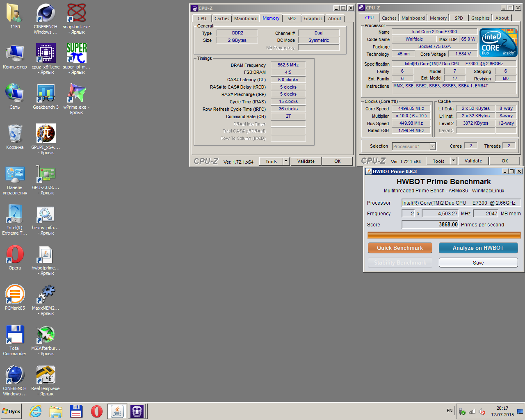
Task: Open the Корзина recycle bin
Action: 15,137
